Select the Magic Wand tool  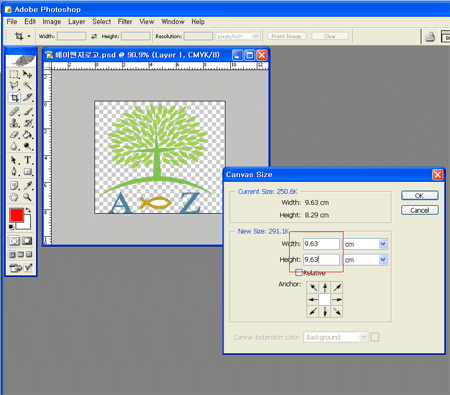[x=28, y=86]
